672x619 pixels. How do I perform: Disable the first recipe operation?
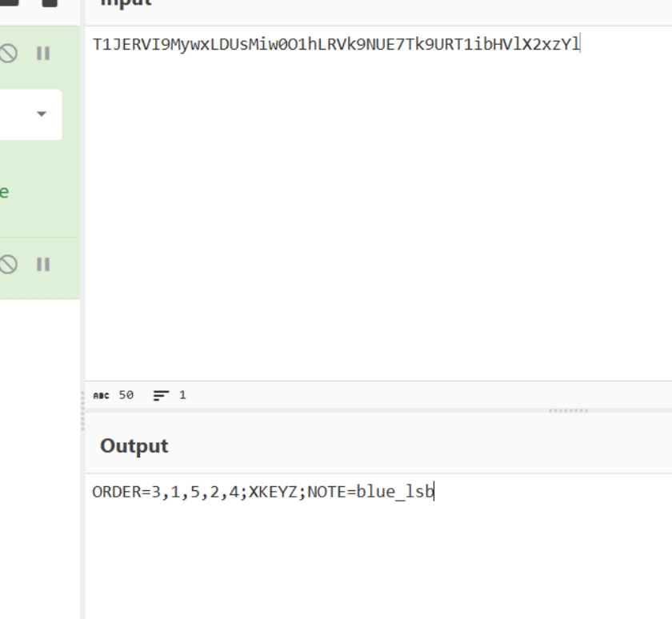pos(9,54)
